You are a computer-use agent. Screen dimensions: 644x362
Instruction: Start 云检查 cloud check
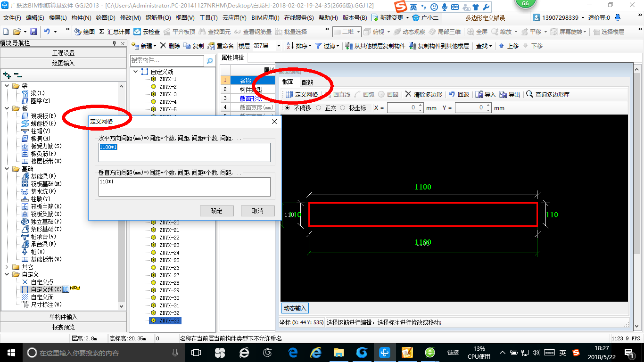pos(147,32)
